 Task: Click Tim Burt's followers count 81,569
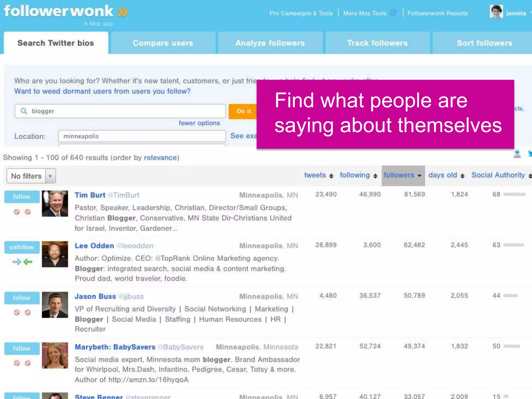click(x=414, y=194)
